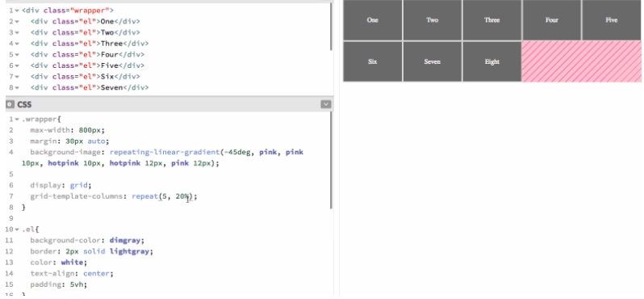Click the CSS panel title label
The image size is (644, 299).
coord(24,104)
